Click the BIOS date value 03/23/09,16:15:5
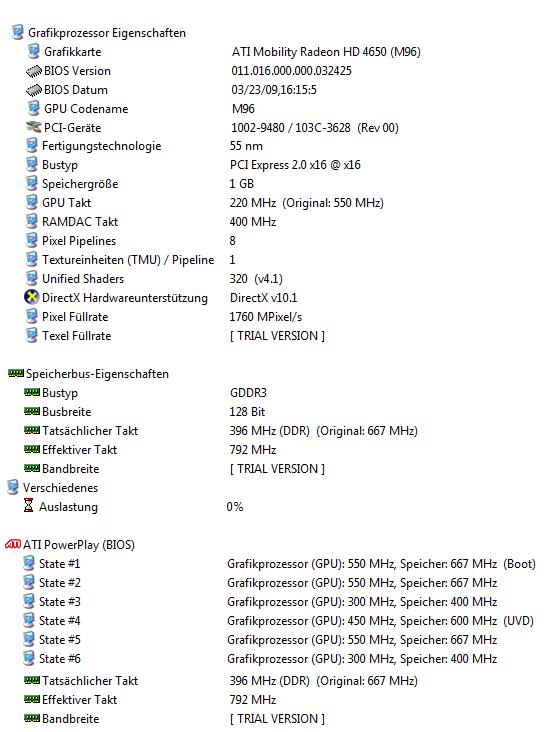This screenshot has width=544, height=732. [274, 90]
